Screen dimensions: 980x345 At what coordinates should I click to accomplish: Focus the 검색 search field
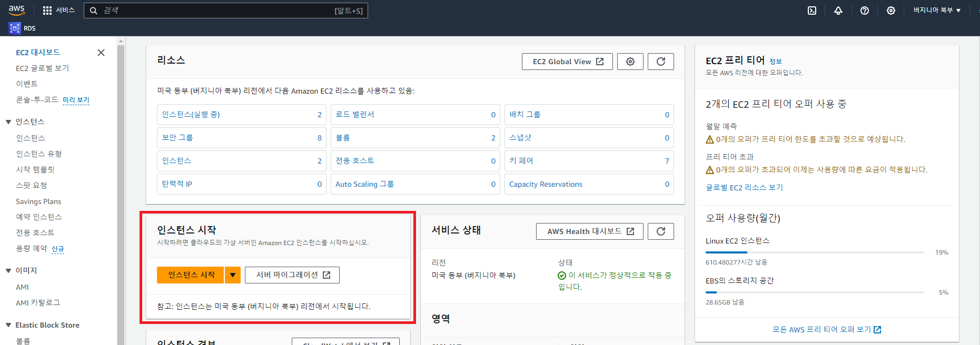point(226,11)
